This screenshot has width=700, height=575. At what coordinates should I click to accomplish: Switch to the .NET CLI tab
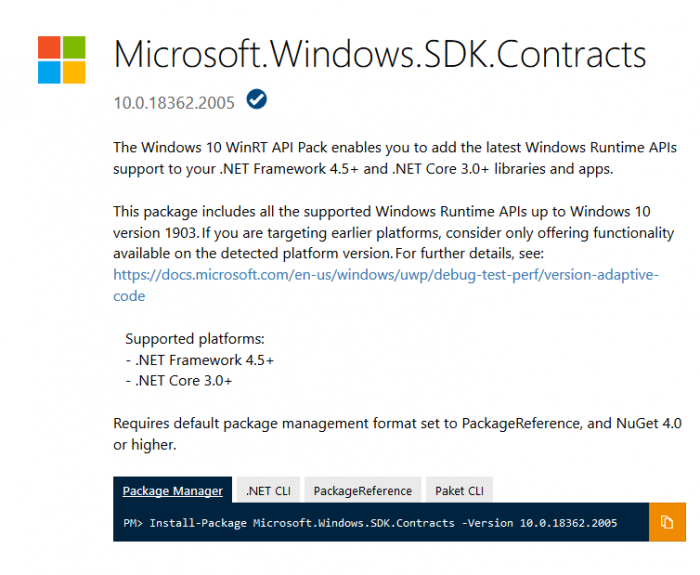[x=268, y=491]
